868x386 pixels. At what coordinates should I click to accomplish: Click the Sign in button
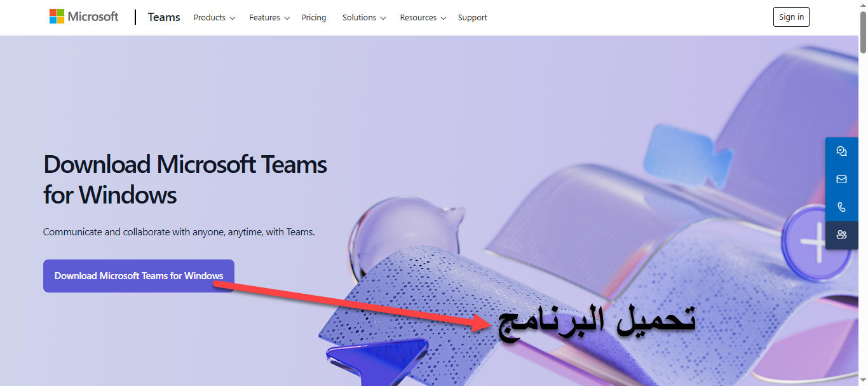pos(791,17)
